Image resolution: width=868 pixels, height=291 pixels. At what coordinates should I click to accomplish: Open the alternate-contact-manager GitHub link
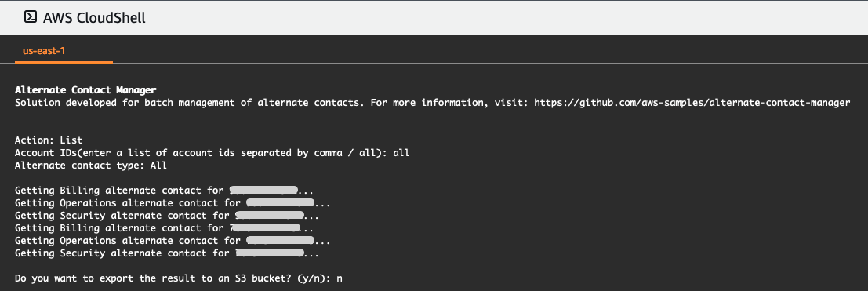(692, 103)
